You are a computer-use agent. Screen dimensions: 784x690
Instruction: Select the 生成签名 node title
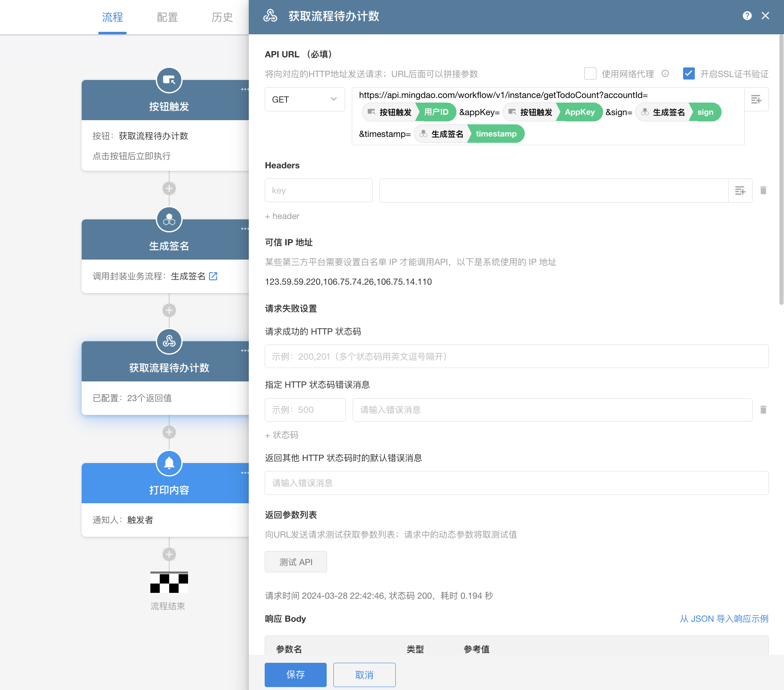click(169, 246)
